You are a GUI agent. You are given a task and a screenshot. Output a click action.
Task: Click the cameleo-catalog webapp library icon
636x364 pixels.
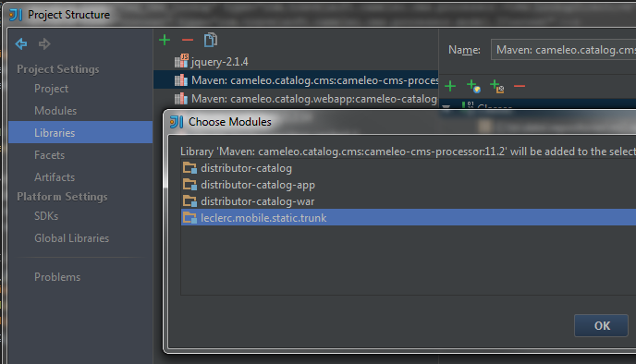pos(181,99)
